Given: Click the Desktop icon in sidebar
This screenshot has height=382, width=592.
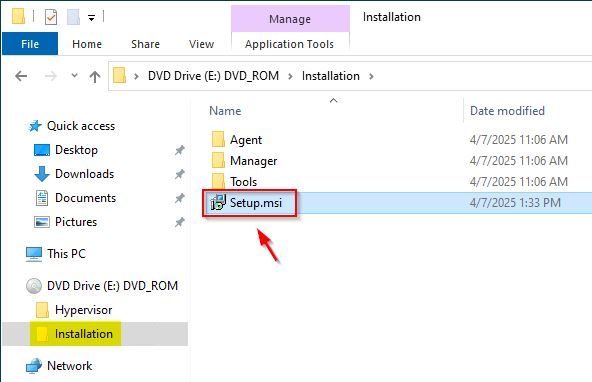Looking at the screenshot, I should 42,150.
